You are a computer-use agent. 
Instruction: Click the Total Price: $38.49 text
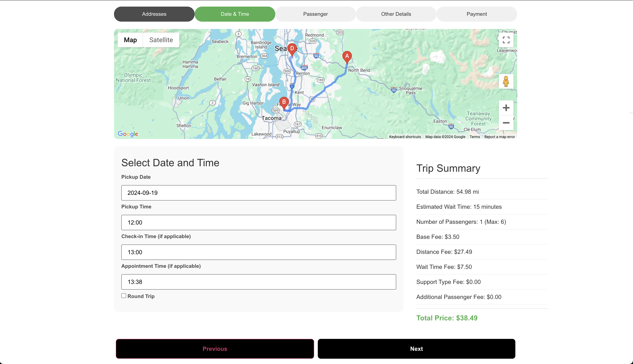(x=447, y=318)
